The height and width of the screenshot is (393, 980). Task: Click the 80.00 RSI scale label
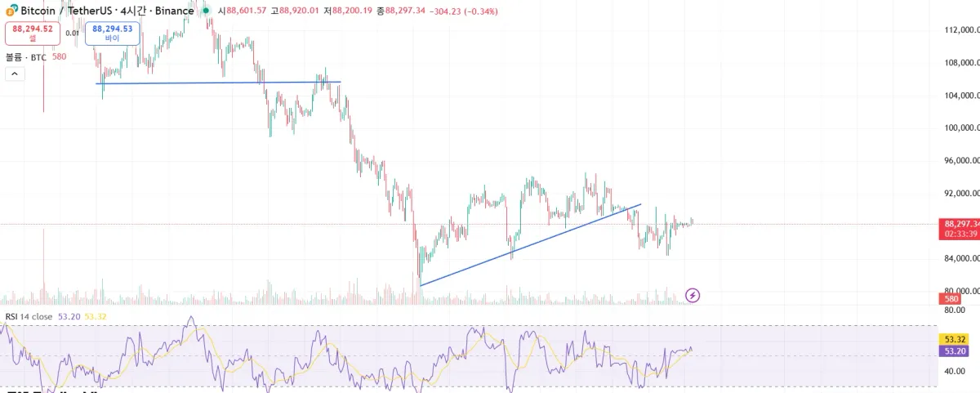(x=955, y=310)
